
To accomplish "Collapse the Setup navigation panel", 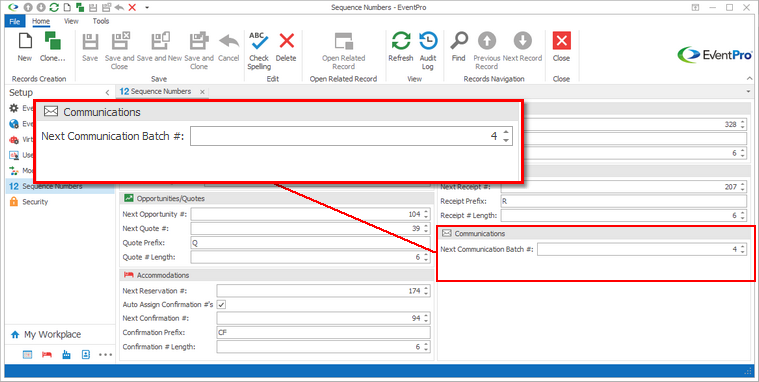I will pos(107,92).
